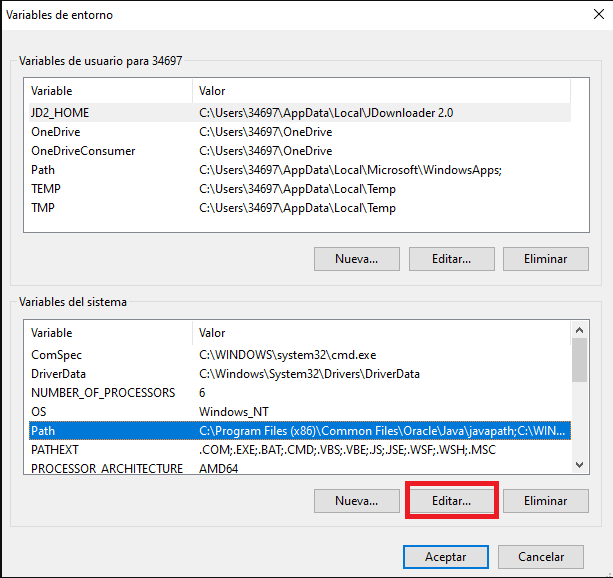Click the C:\WINDOWS\system32\cmd.exe value
This screenshot has width=613, height=578.
click(x=287, y=355)
